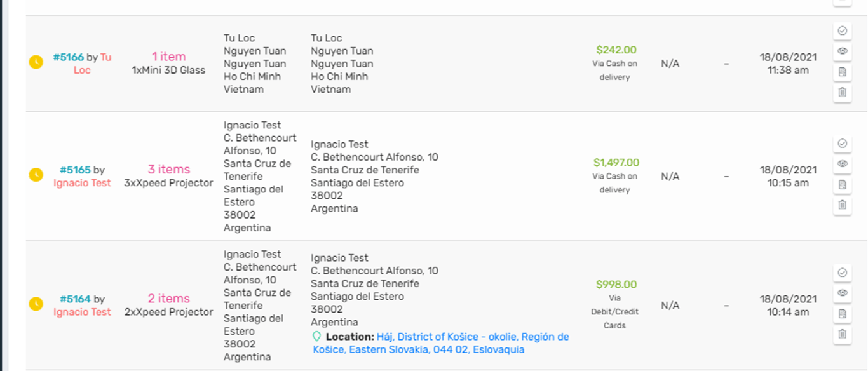This screenshot has width=868, height=371.
Task: View details eye icon for order #5164
Action: [843, 293]
